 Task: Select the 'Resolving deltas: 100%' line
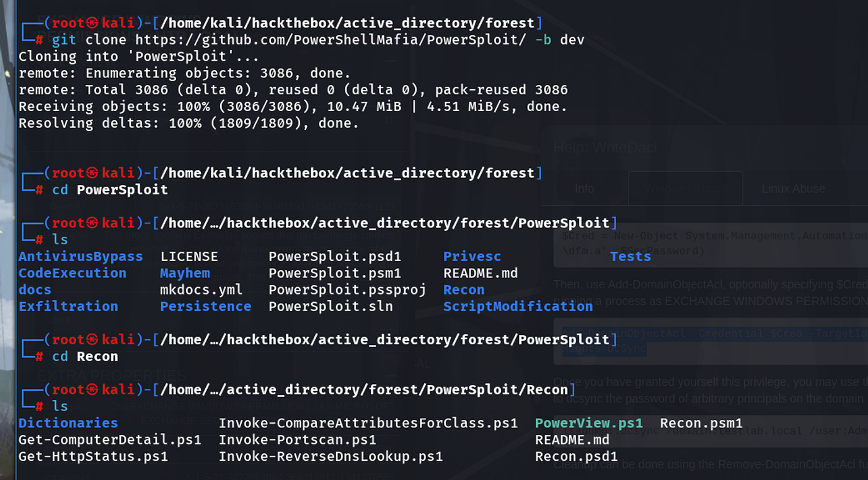point(188,123)
